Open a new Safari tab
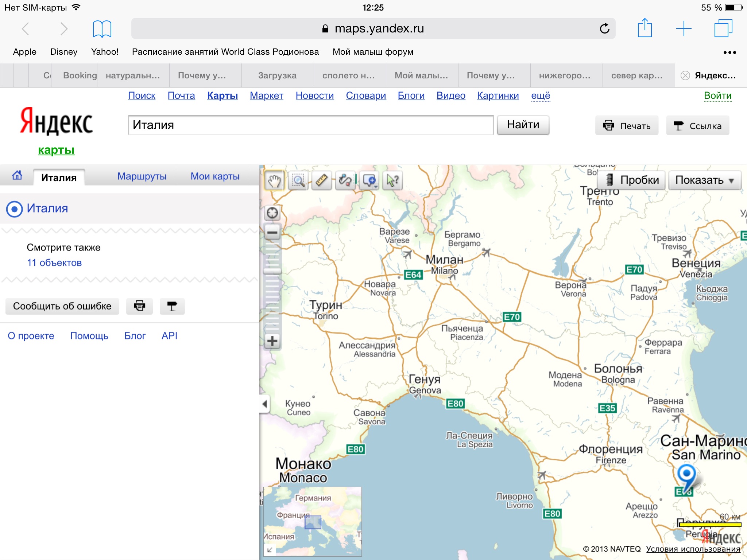 pyautogui.click(x=684, y=28)
